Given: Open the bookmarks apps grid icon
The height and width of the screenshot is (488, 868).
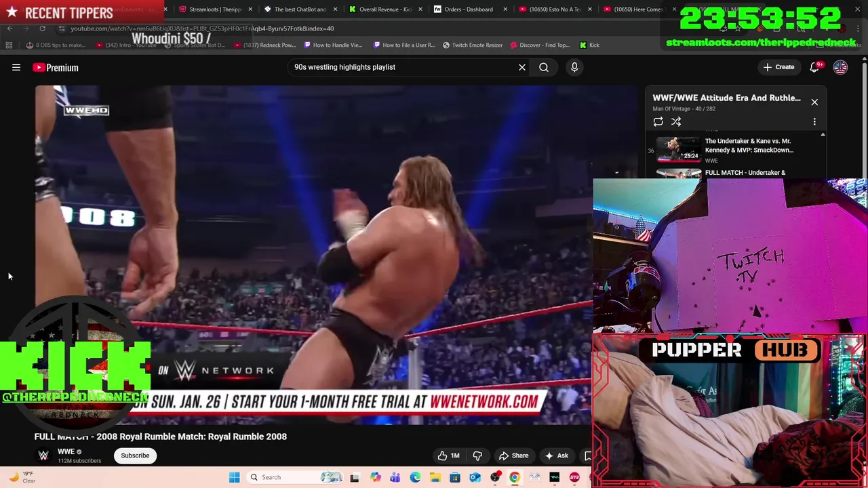Looking at the screenshot, I should coord(9,45).
